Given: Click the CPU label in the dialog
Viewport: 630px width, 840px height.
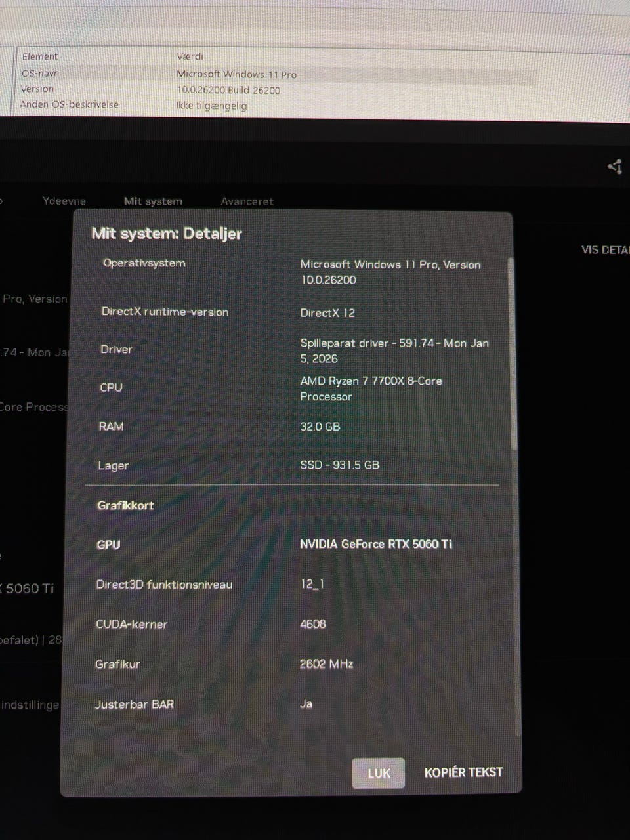Looking at the screenshot, I should [111, 387].
